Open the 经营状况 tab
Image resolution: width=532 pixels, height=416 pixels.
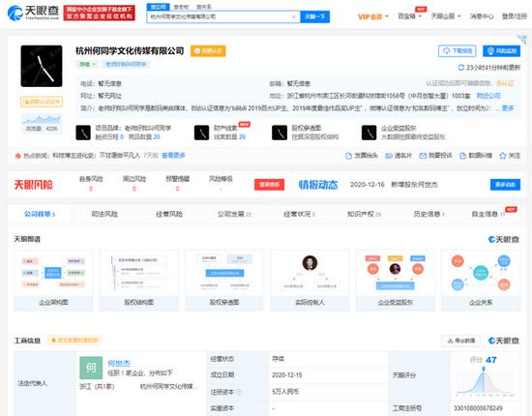(299, 214)
